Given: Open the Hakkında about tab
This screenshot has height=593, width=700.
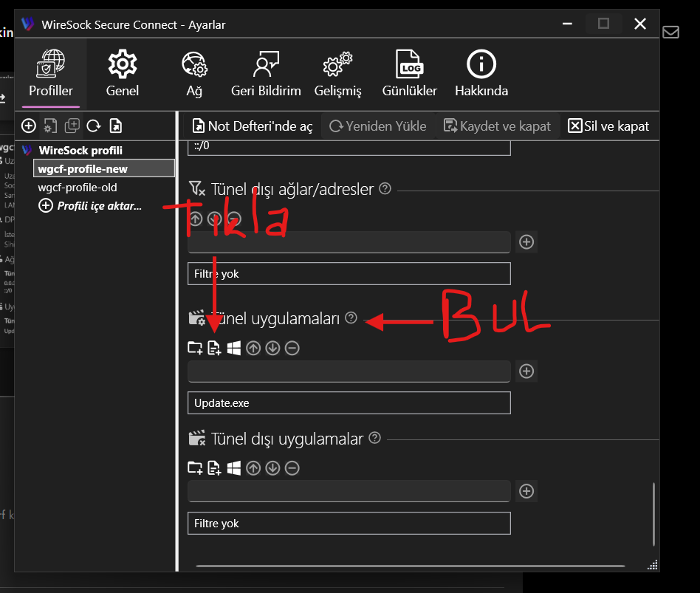Looking at the screenshot, I should [x=481, y=74].
